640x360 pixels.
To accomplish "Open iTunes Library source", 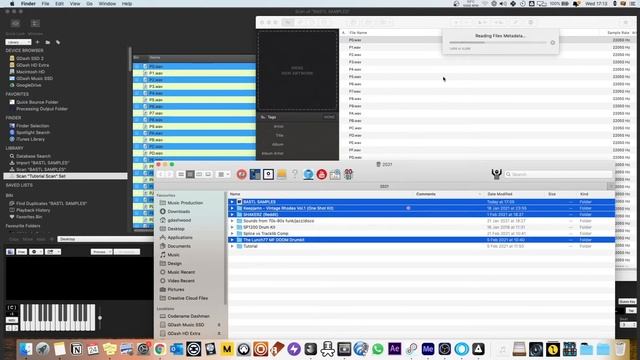I will tap(30, 139).
